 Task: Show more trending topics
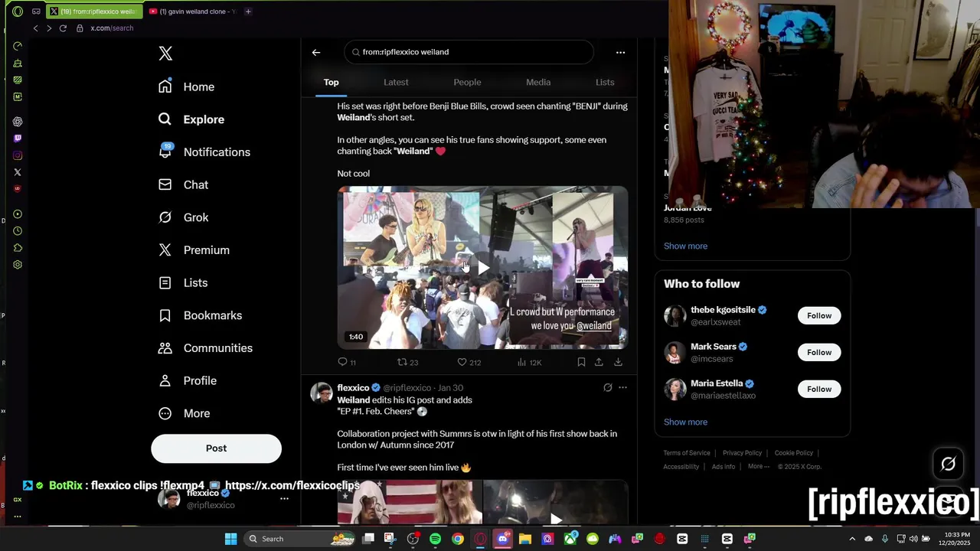coord(685,246)
